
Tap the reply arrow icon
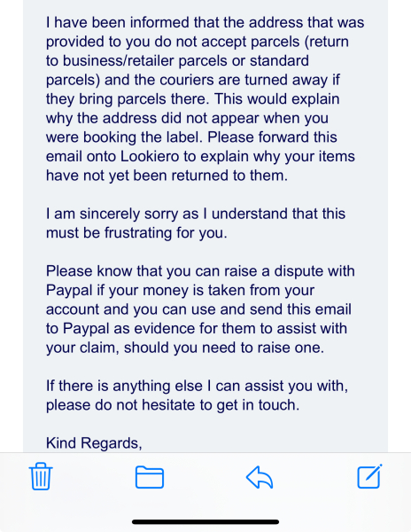260,477
